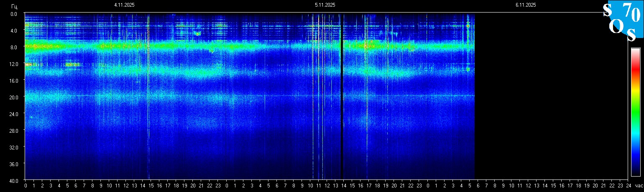
Task: Click the empty black area of 6.11.2025
Action: (551, 96)
